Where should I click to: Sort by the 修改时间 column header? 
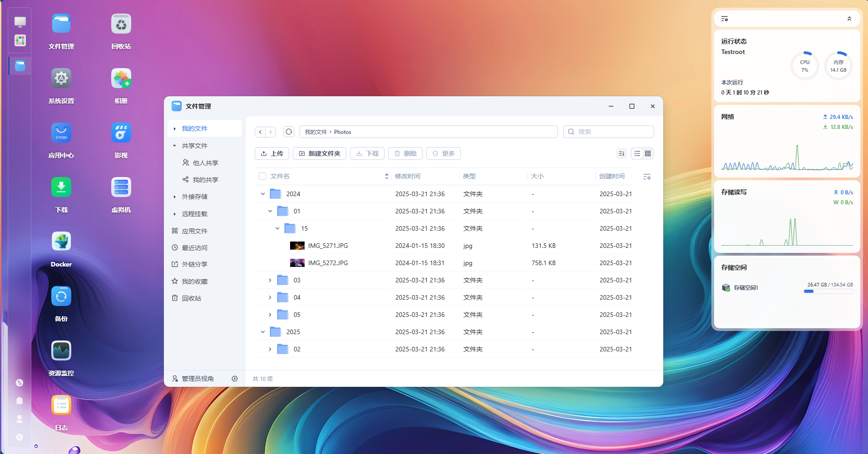408,176
